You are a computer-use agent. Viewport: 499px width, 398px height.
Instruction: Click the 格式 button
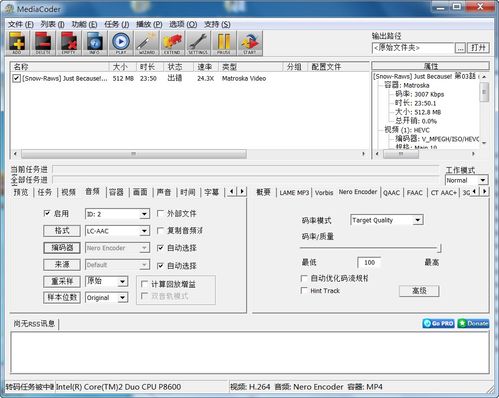click(x=62, y=231)
